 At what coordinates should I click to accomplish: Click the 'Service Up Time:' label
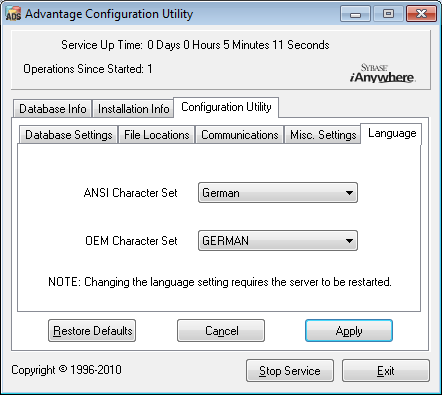click(x=102, y=45)
